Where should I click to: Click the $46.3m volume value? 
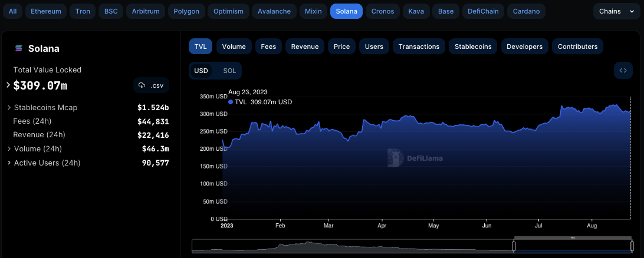[156, 149]
